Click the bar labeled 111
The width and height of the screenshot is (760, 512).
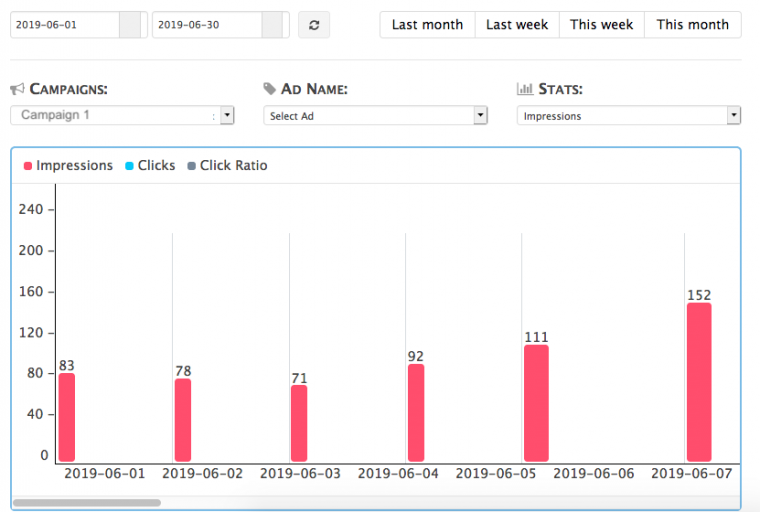point(536,403)
